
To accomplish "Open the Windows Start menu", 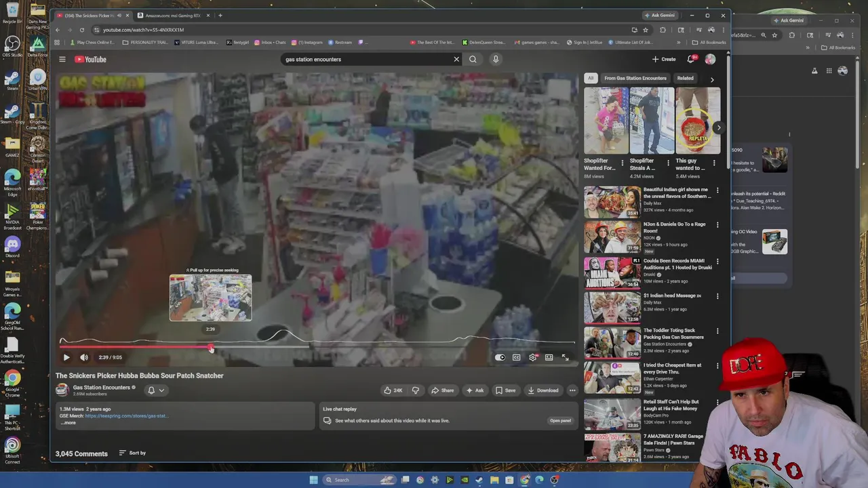I will 313,480.
